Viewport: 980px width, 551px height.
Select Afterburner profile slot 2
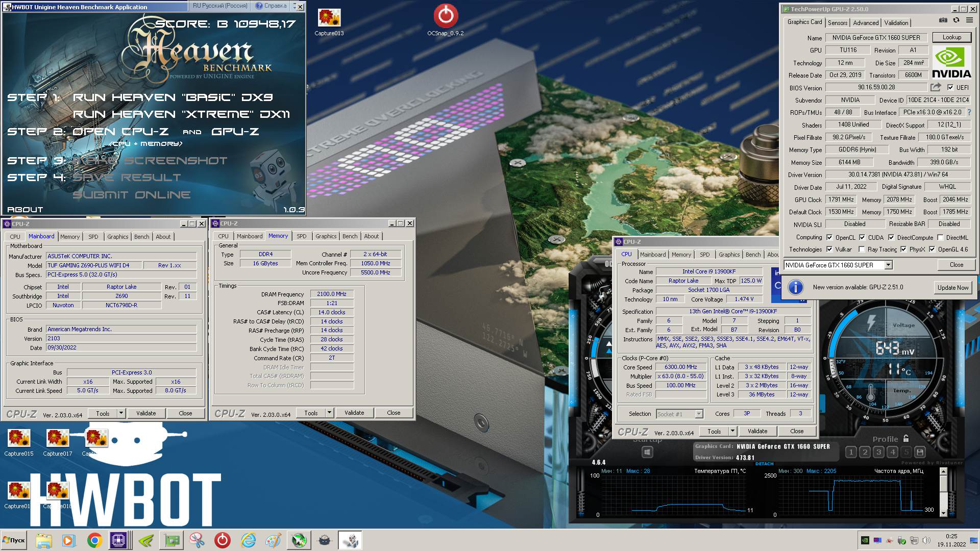(864, 452)
